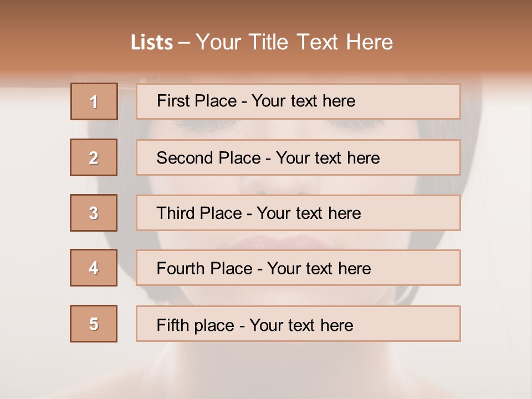The width and height of the screenshot is (532, 399).
Task: Click the number 1 box
Action: pyautogui.click(x=94, y=101)
